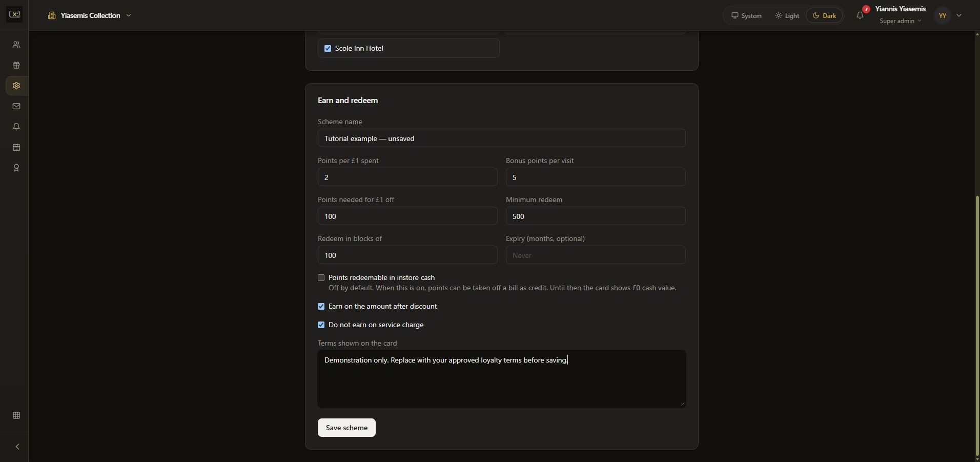Uncheck Do not earn on service charge
Screen dimensions: 980x462
[321, 325]
